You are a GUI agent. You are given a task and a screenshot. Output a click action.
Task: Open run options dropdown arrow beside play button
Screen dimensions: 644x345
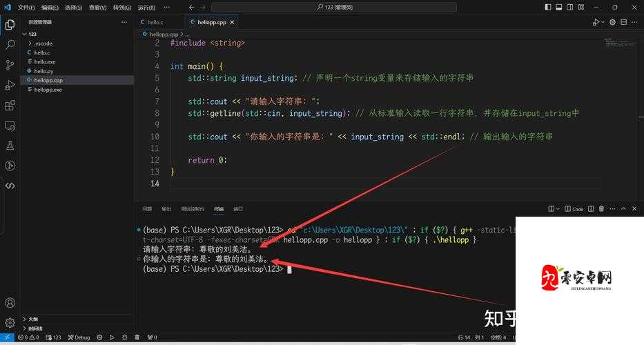603,23
